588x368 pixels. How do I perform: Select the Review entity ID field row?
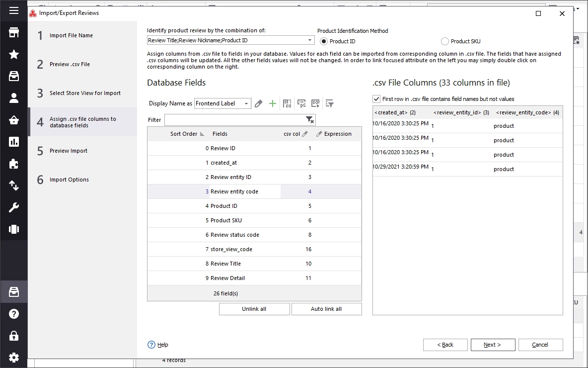254,177
